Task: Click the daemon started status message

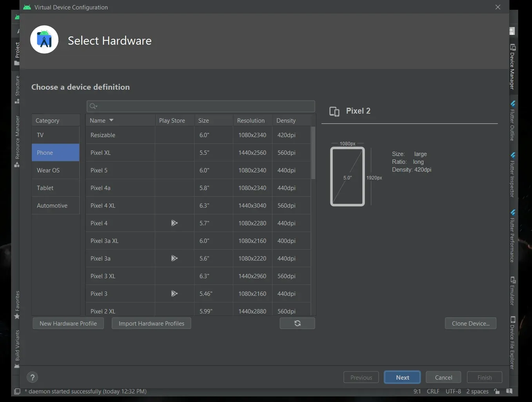Action: [x=85, y=391]
